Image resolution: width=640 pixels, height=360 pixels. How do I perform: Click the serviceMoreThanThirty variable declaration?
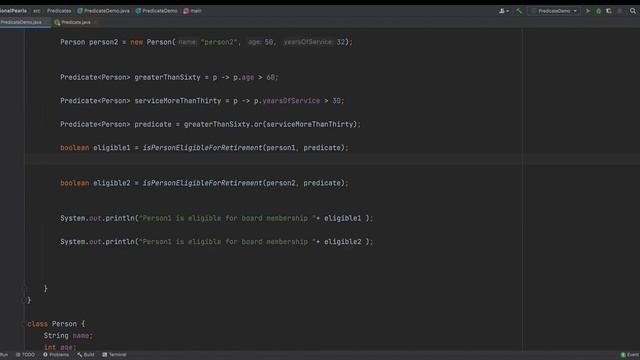point(178,101)
